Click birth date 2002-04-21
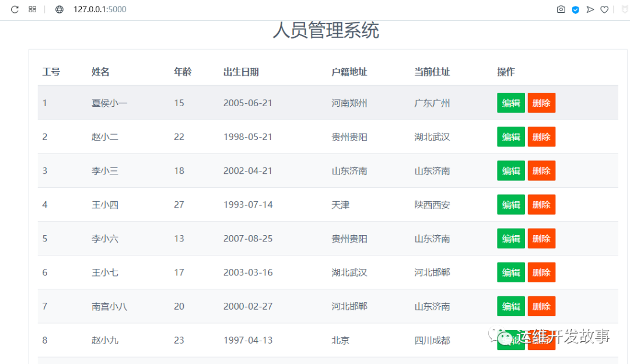630x364 pixels. (248, 171)
